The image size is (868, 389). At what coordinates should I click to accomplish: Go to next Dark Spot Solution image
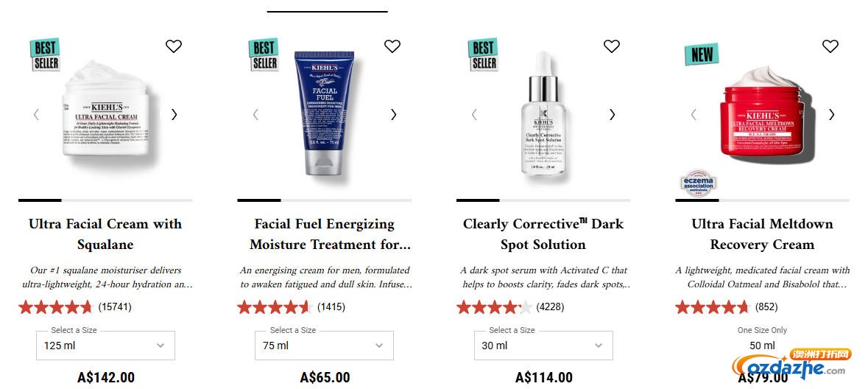[613, 114]
